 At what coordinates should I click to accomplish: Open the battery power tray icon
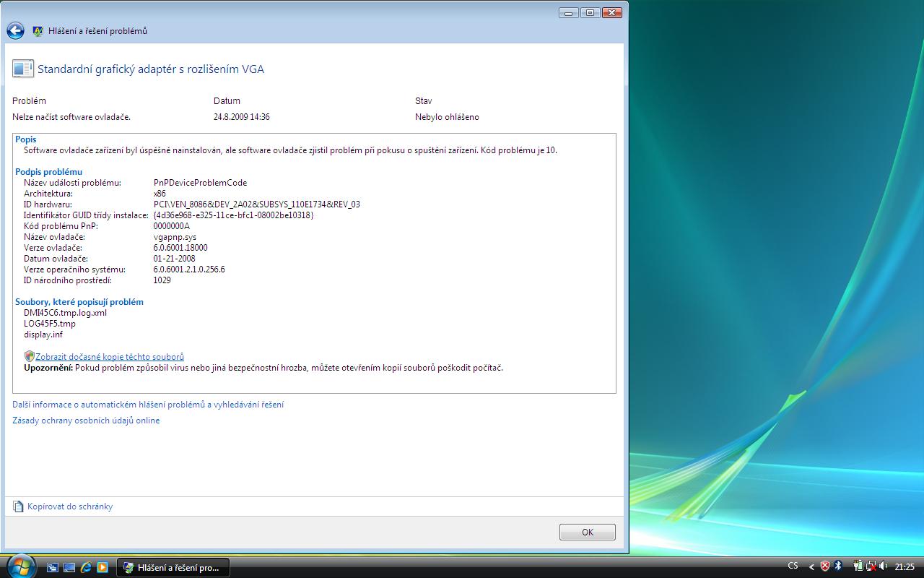tap(858, 566)
